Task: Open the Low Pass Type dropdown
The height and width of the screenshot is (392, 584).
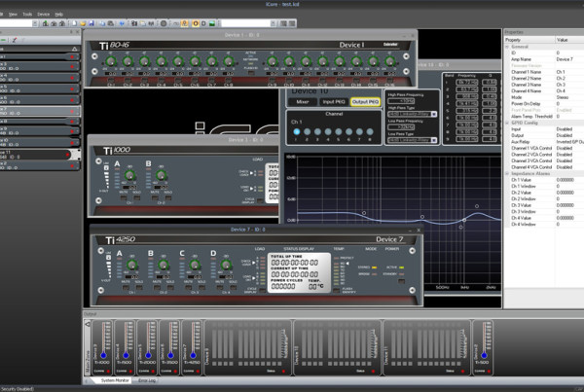Action: coord(434,140)
